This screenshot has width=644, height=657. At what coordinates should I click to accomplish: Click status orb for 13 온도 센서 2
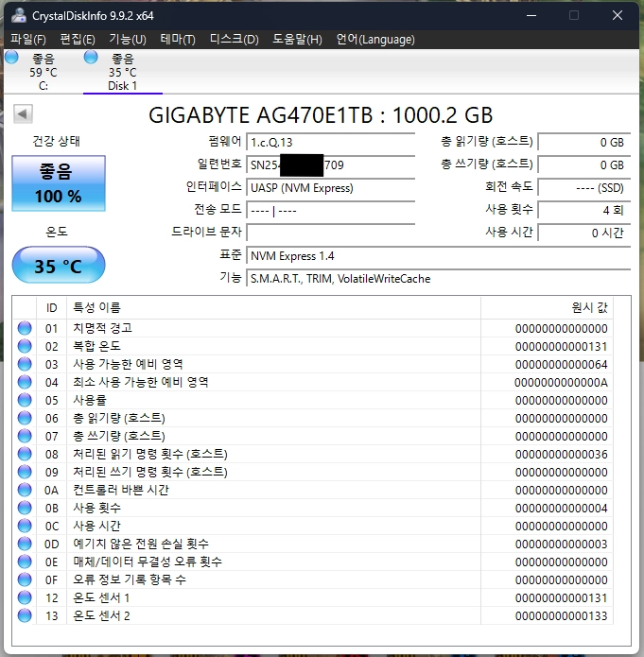point(25,615)
